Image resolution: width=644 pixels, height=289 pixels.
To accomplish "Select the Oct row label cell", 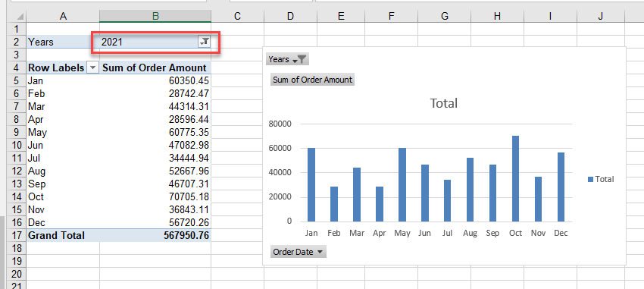I will point(63,196).
